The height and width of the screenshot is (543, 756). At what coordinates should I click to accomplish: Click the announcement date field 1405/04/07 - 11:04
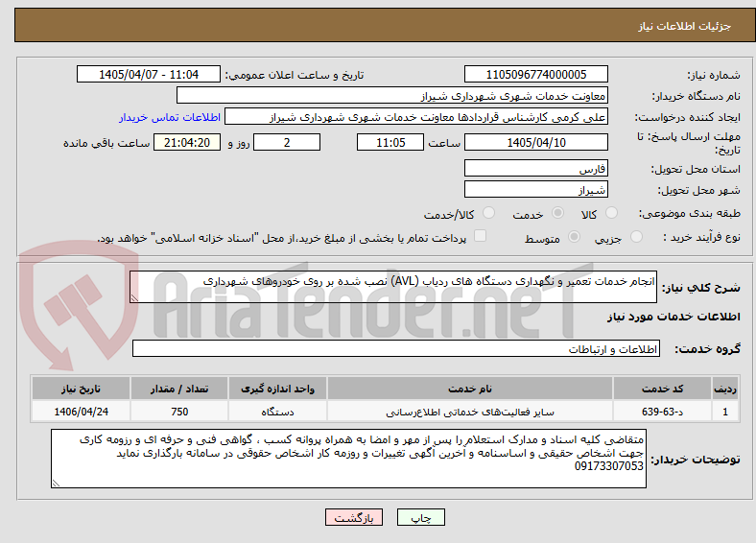pyautogui.click(x=149, y=74)
